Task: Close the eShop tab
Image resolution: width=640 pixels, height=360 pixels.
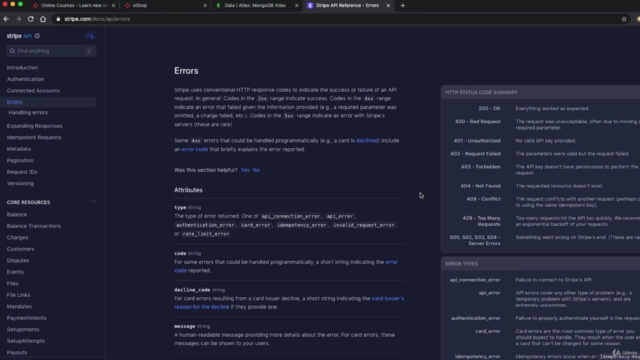Action: click(x=205, y=5)
